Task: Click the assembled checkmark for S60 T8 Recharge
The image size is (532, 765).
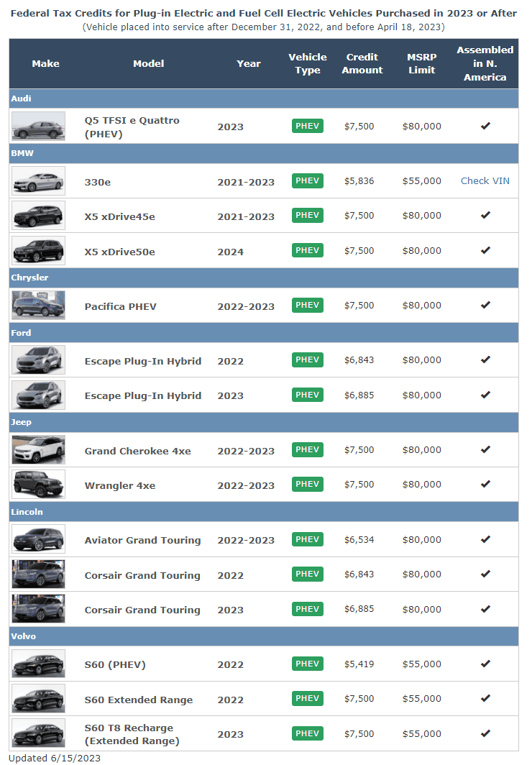Action: [485, 733]
